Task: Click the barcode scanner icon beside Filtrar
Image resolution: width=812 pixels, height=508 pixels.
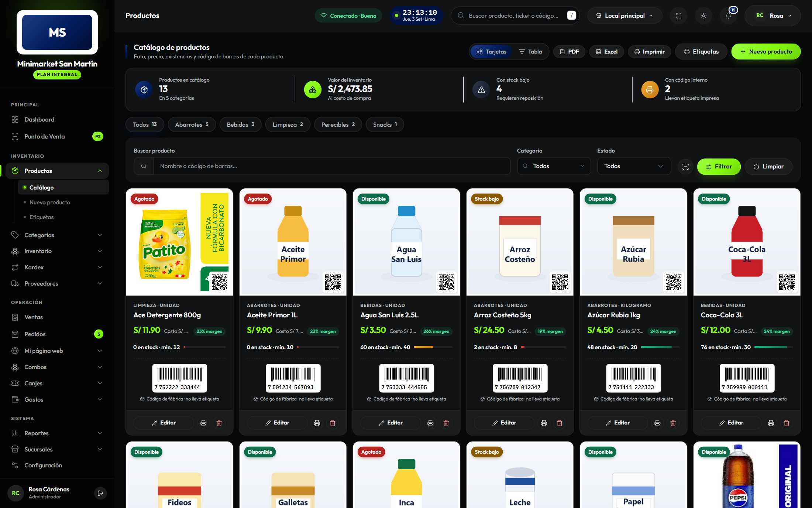Action: (685, 167)
